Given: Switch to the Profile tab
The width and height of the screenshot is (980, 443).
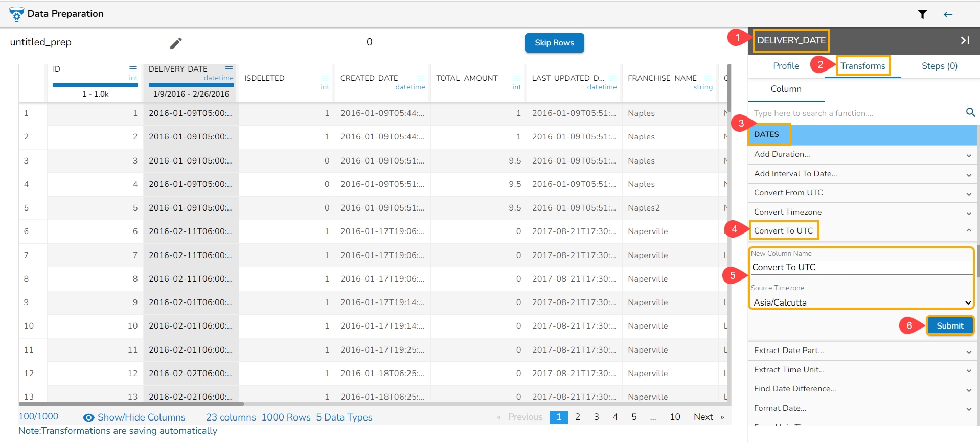Looking at the screenshot, I should click(786, 66).
